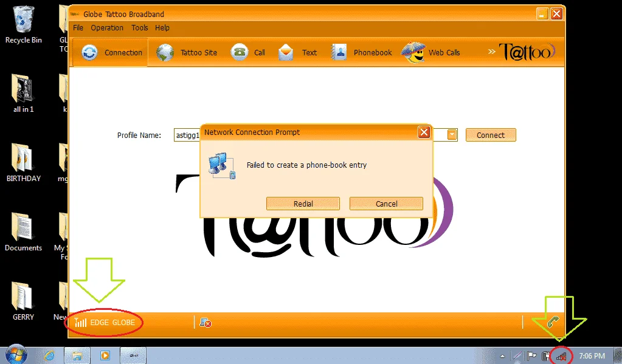Click the Connect button
Image resolution: width=622 pixels, height=364 pixels.
pyautogui.click(x=491, y=136)
